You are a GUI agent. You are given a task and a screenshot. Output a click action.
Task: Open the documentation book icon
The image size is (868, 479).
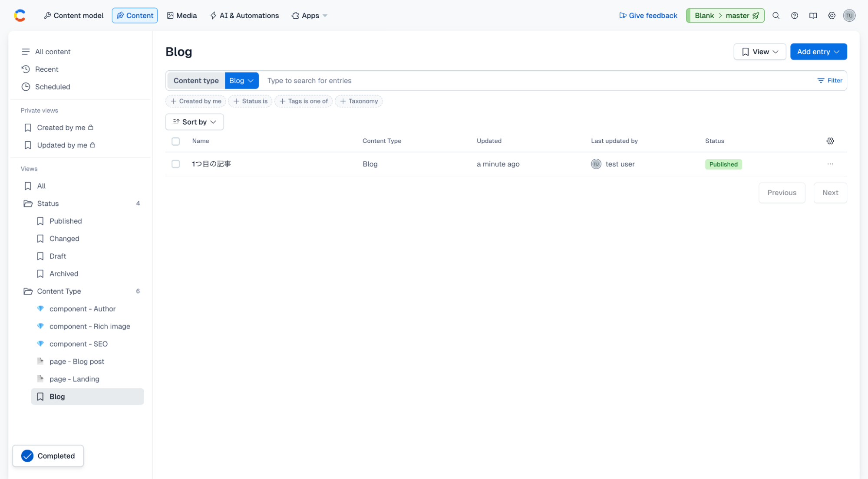pos(813,16)
